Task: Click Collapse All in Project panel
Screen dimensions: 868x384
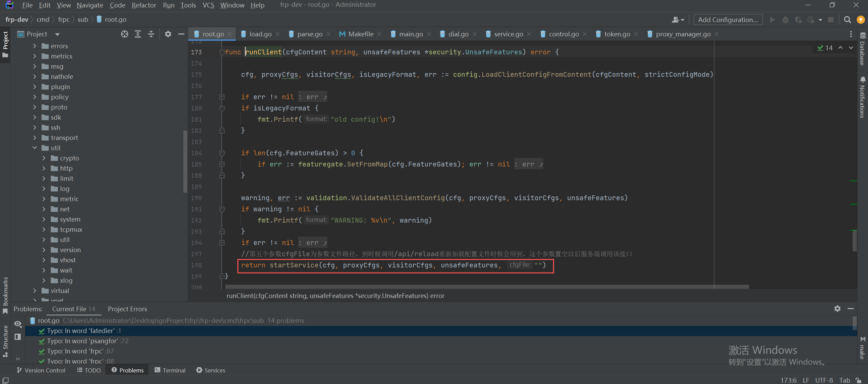Action: pos(151,34)
